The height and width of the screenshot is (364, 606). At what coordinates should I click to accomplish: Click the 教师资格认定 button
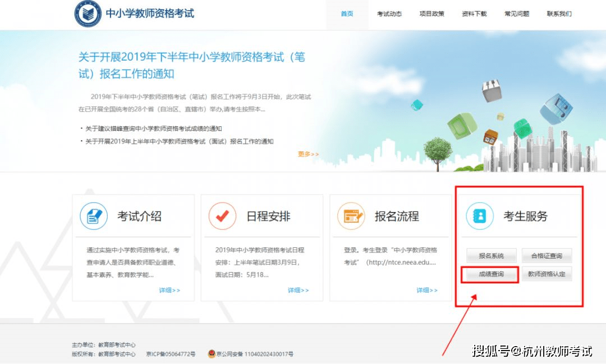pos(547,274)
